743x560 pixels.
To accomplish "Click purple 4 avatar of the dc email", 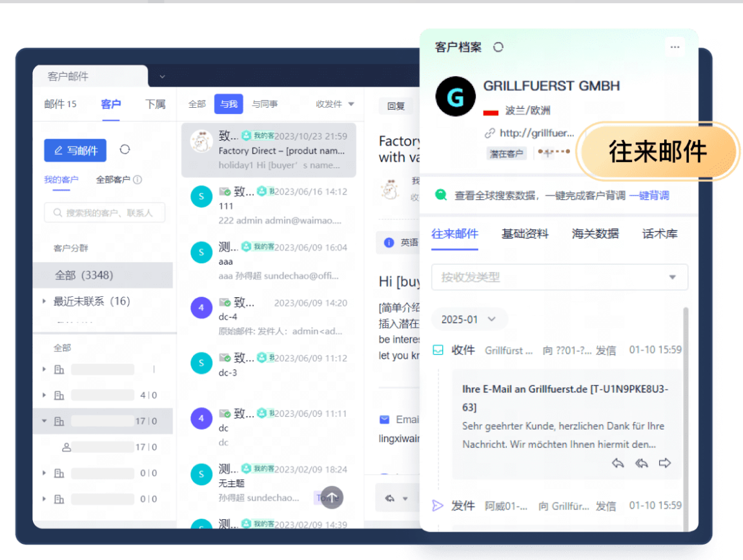I will click(x=201, y=418).
